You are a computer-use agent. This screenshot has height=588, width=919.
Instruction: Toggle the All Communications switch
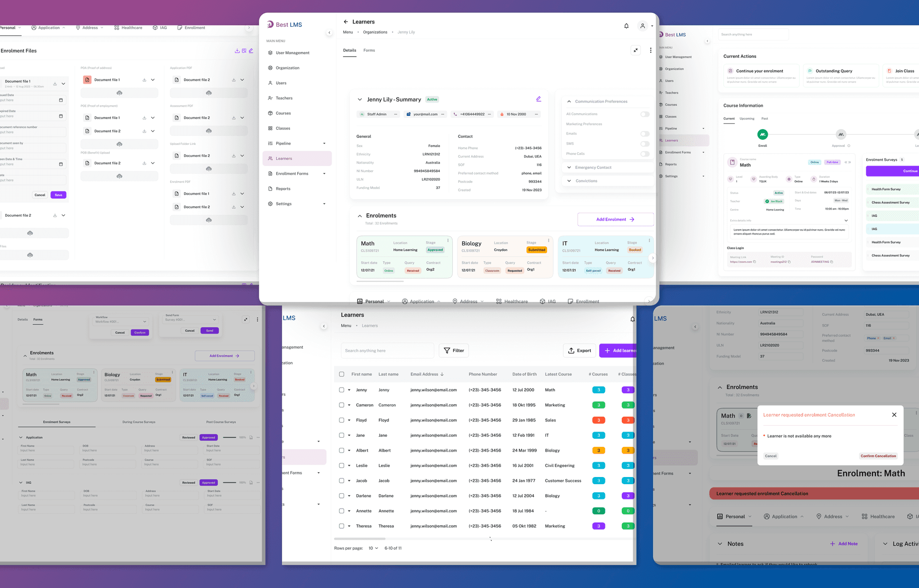645,114
